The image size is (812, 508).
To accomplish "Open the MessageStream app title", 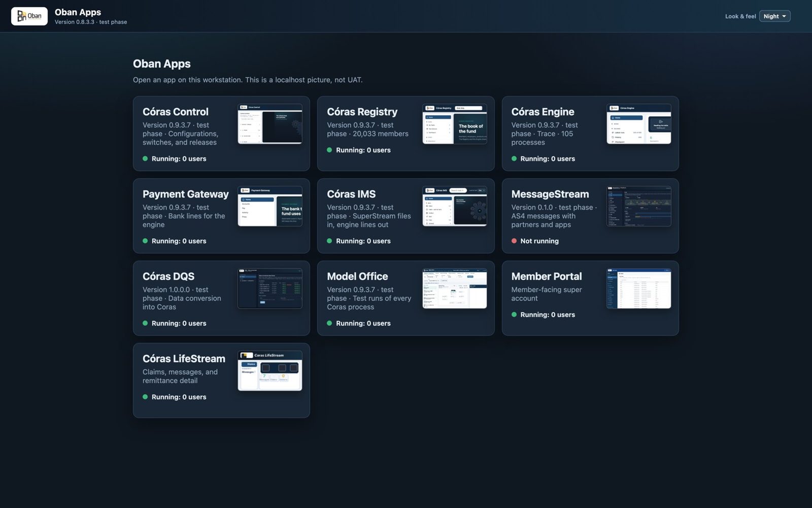I will point(550,194).
